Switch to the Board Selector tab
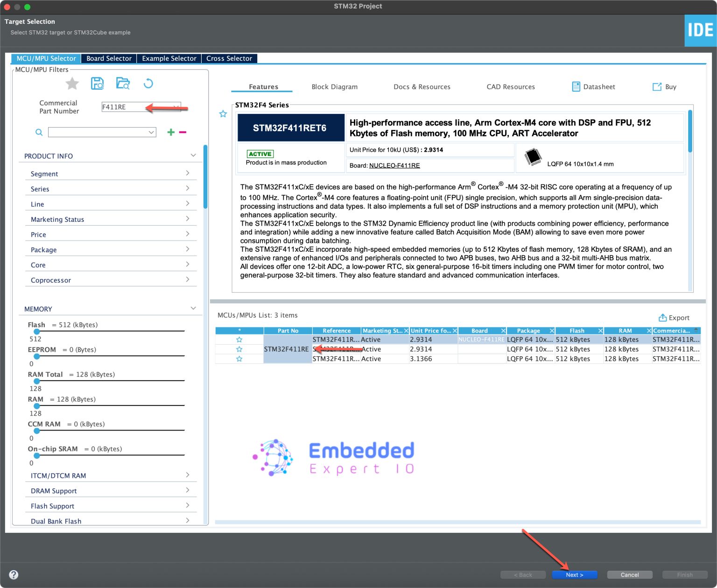The height and width of the screenshot is (588, 717). 108,58
